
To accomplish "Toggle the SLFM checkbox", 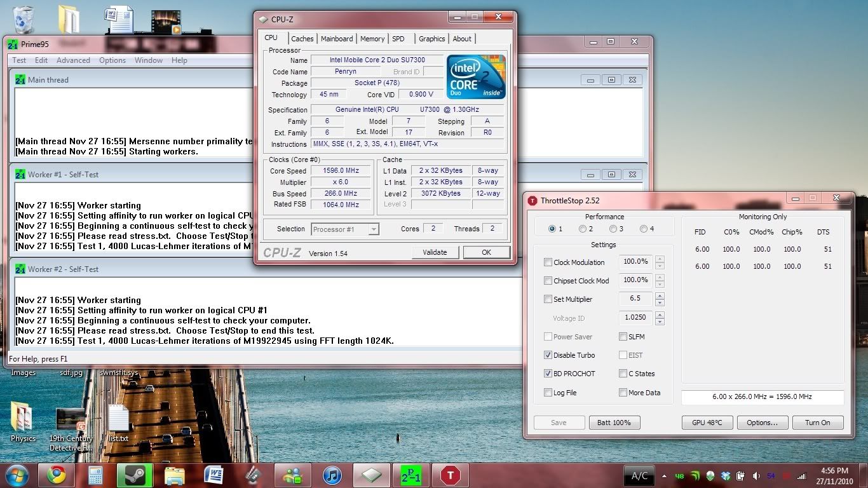I will tap(623, 336).
